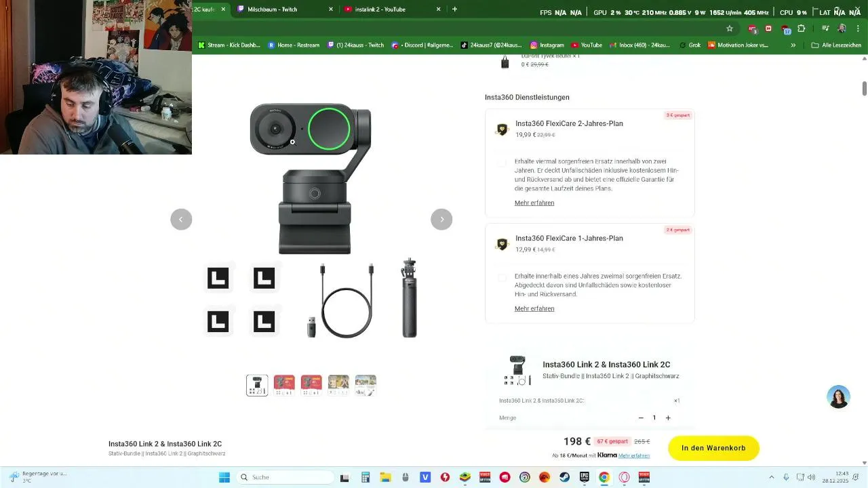868x488 pixels.
Task: Open the BlueStacks taskbar icon
Action: coord(465,477)
